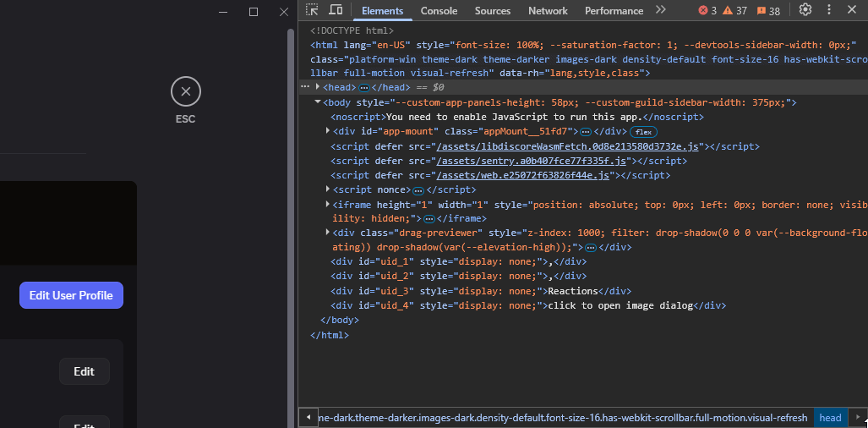
Task: Close the Discord window
Action: pyautogui.click(x=284, y=12)
